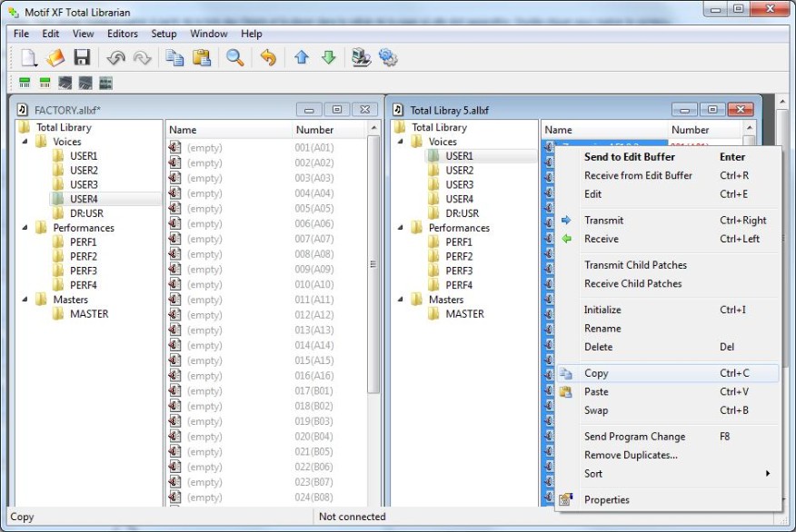This screenshot has width=796, height=532.
Task: Collapse Voices node in Total Libray 5 tree
Action: coord(401,142)
